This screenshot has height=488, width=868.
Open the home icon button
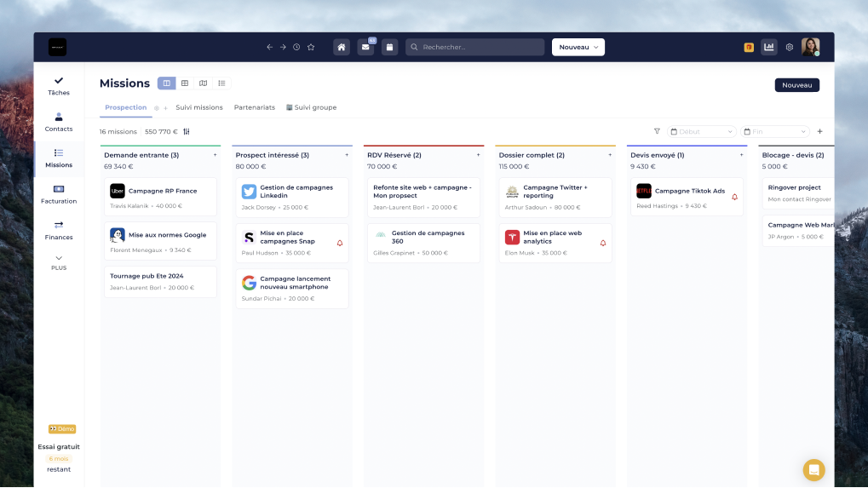pos(342,47)
